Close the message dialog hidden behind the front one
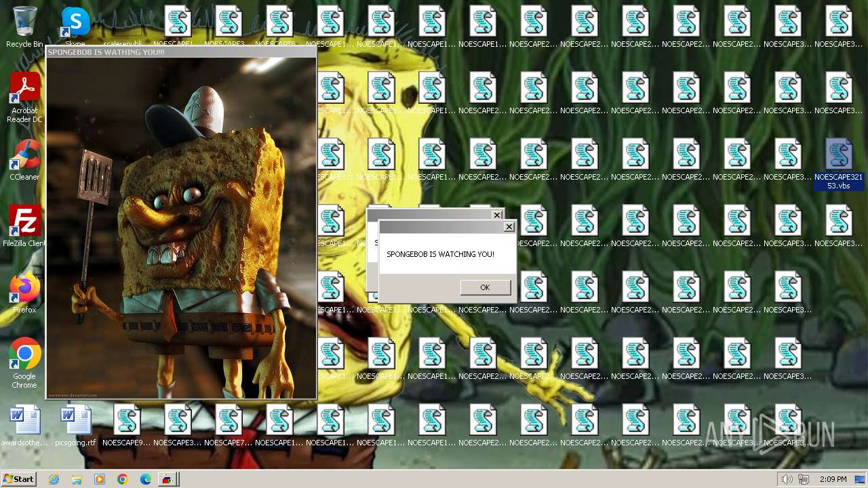The image size is (868, 488). click(x=497, y=215)
